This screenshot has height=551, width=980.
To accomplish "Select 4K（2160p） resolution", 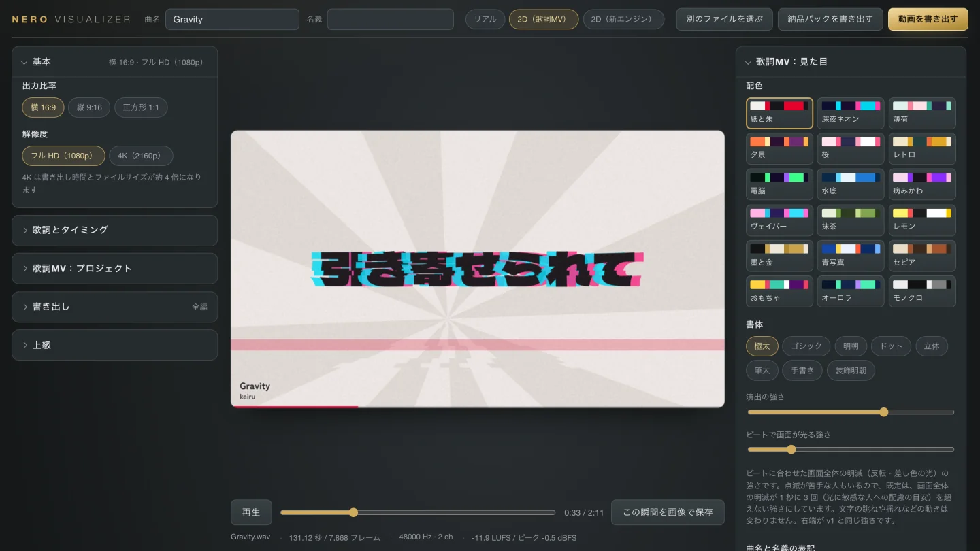I will [x=141, y=156].
